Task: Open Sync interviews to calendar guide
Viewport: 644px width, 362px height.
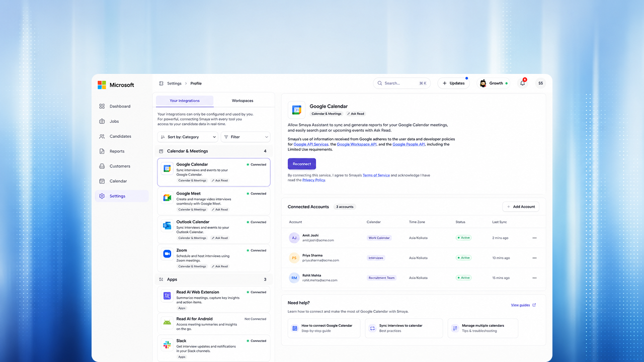Action: point(404,328)
